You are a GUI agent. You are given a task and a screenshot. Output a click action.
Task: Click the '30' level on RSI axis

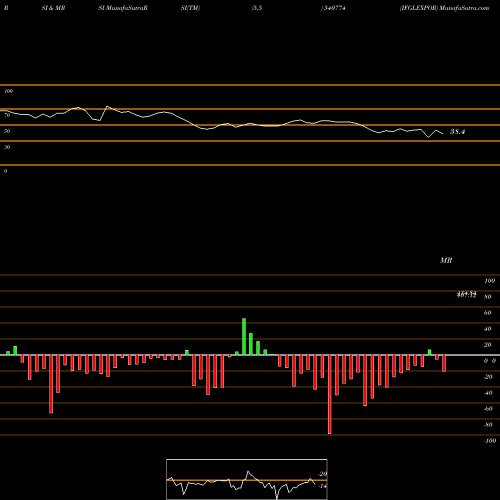coord(7,147)
